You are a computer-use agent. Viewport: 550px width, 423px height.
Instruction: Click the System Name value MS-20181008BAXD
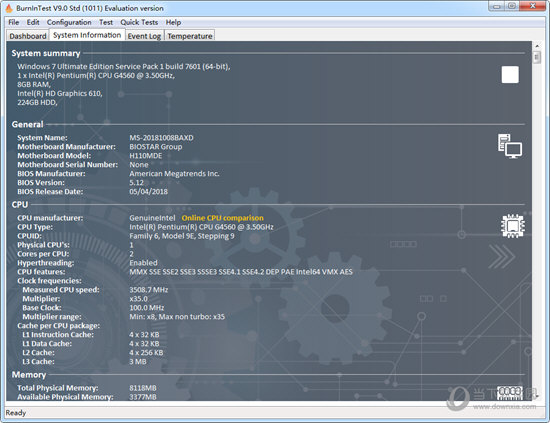pyautogui.click(x=161, y=137)
